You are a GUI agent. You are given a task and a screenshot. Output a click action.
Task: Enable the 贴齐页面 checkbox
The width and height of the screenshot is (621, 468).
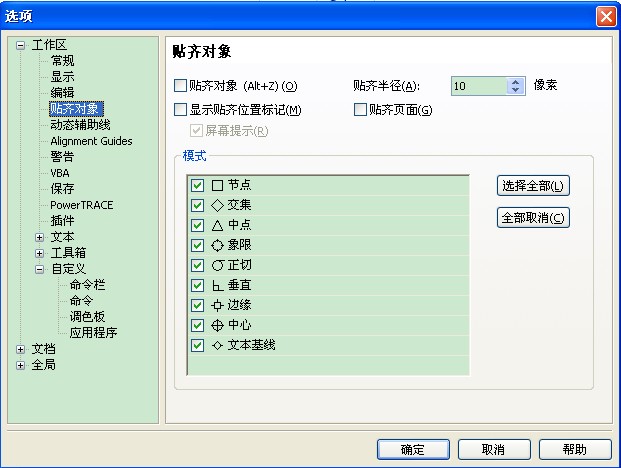click(360, 110)
